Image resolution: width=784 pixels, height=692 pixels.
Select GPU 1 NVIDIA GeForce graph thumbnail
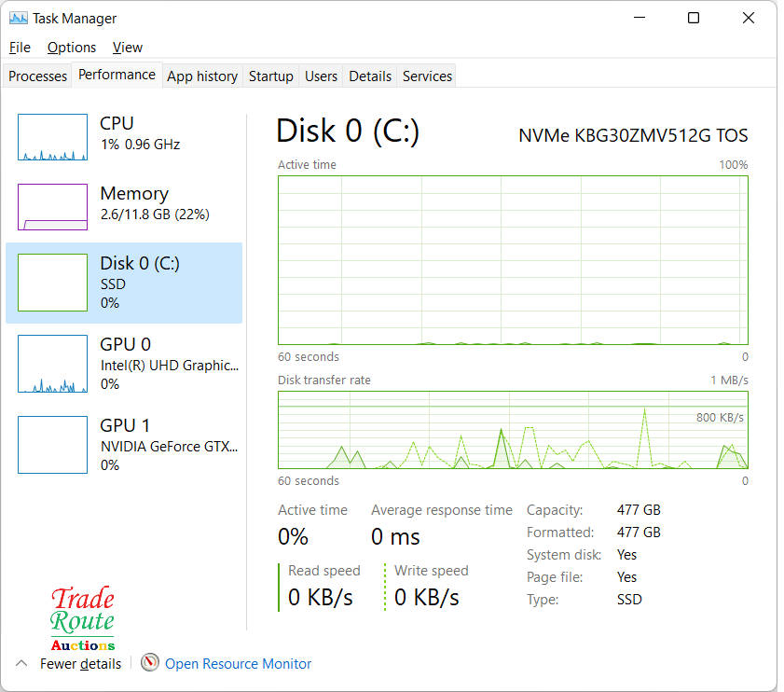tap(52, 445)
